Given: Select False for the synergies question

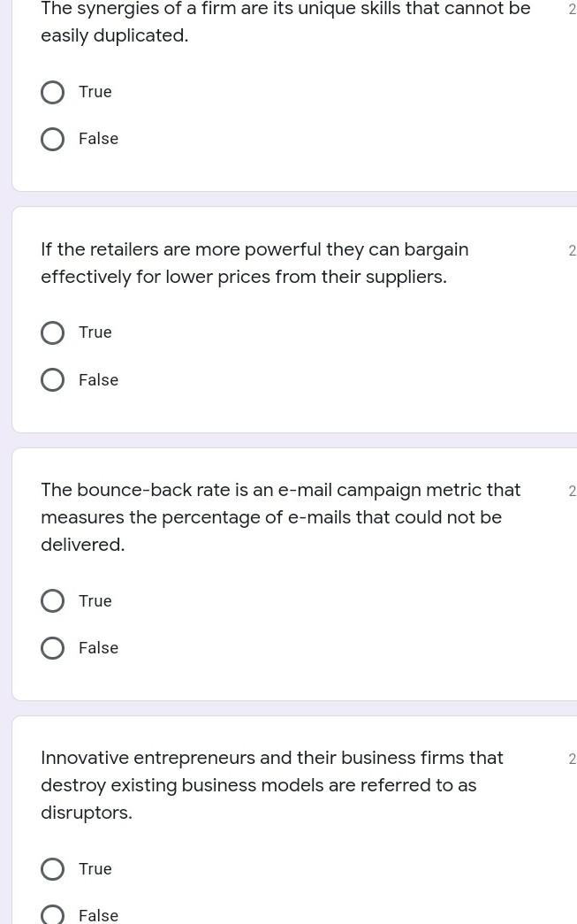Looking at the screenshot, I should tap(52, 139).
